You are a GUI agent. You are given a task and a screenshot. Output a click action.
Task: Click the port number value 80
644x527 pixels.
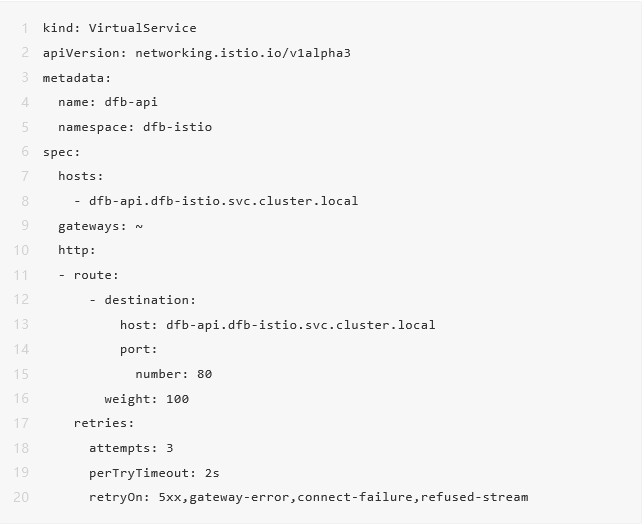[x=205, y=374]
